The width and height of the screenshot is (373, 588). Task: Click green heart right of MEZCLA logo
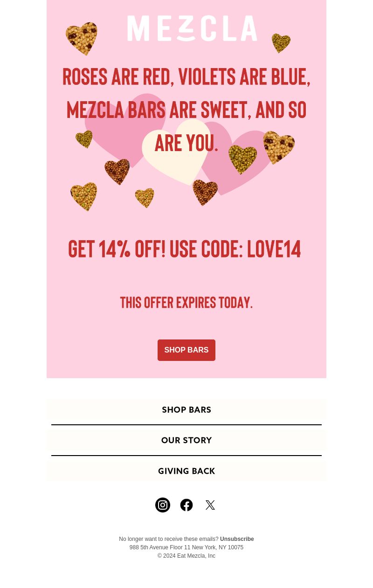tap(281, 43)
